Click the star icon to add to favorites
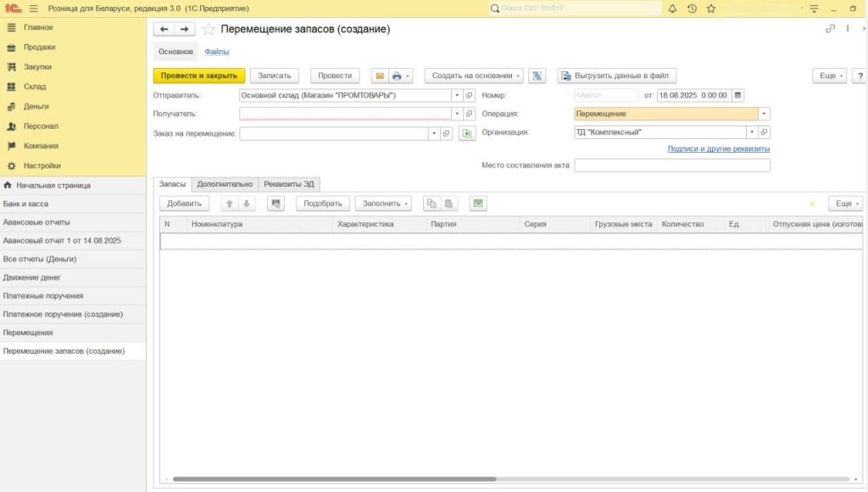This screenshot has height=492, width=868. (x=209, y=29)
